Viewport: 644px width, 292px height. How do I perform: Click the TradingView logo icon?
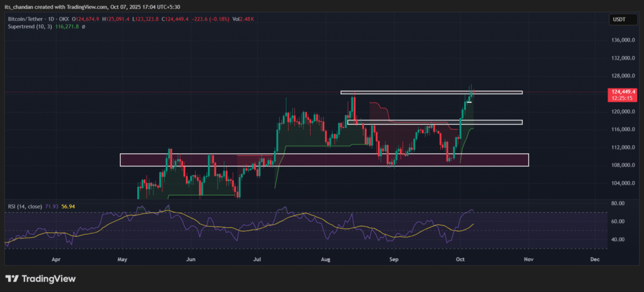pos(13,279)
